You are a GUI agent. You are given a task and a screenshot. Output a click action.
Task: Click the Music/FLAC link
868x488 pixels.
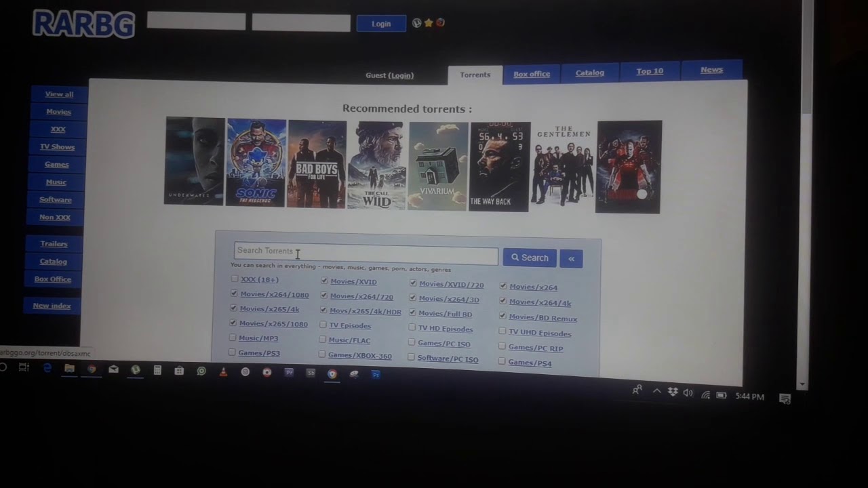[x=349, y=340]
